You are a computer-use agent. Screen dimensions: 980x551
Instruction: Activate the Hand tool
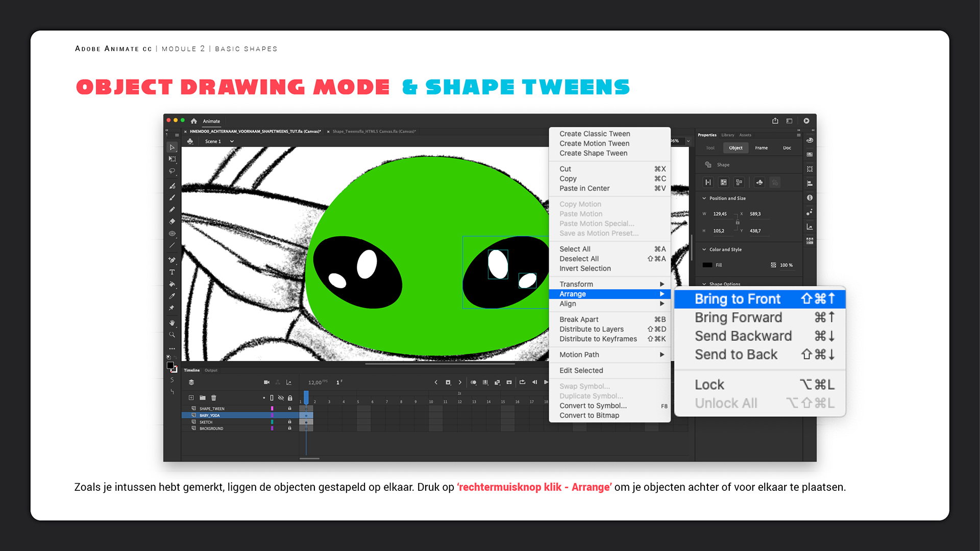click(172, 323)
